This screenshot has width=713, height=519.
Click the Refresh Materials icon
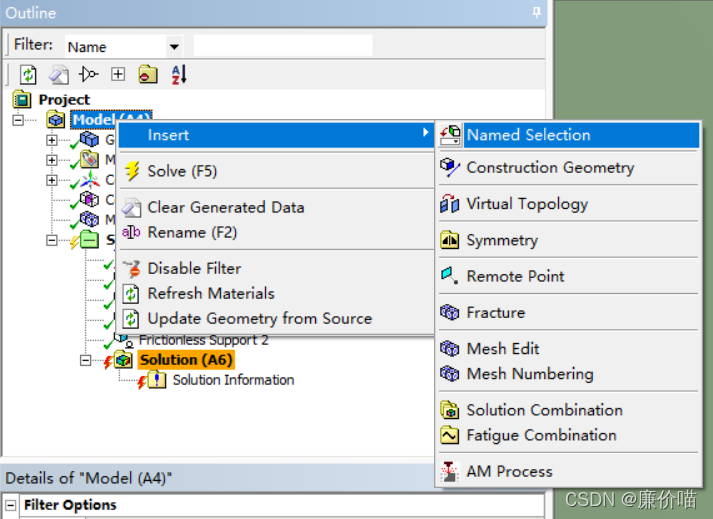tap(131, 294)
